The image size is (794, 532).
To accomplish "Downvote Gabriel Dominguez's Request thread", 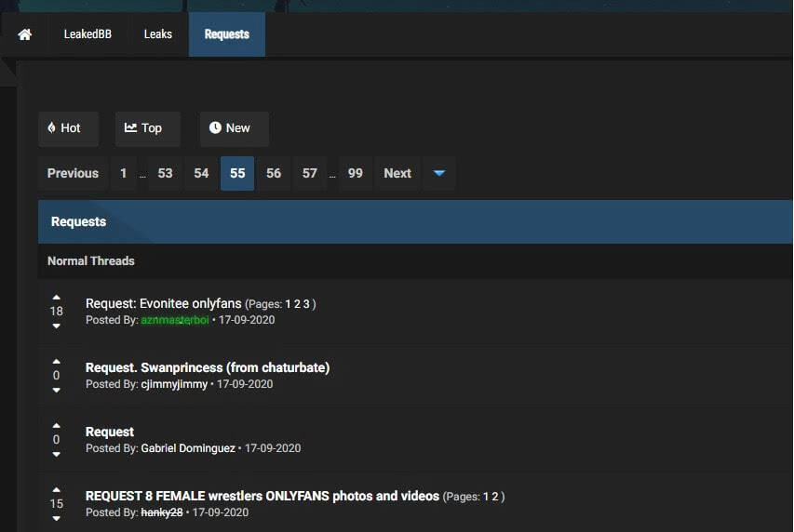I will [x=56, y=455].
